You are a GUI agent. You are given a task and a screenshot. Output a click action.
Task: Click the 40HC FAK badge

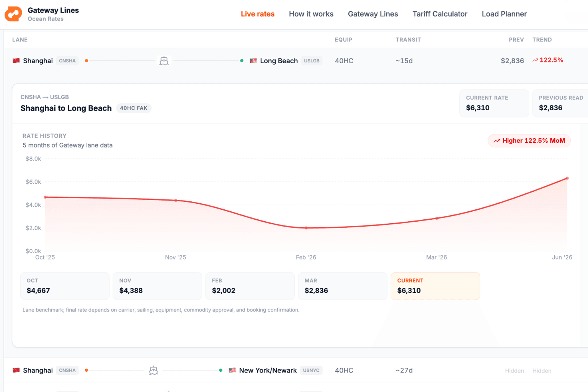pos(134,108)
